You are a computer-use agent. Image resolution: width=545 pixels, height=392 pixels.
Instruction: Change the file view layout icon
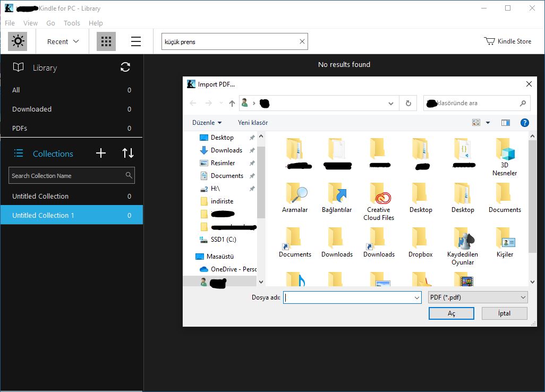pos(476,123)
